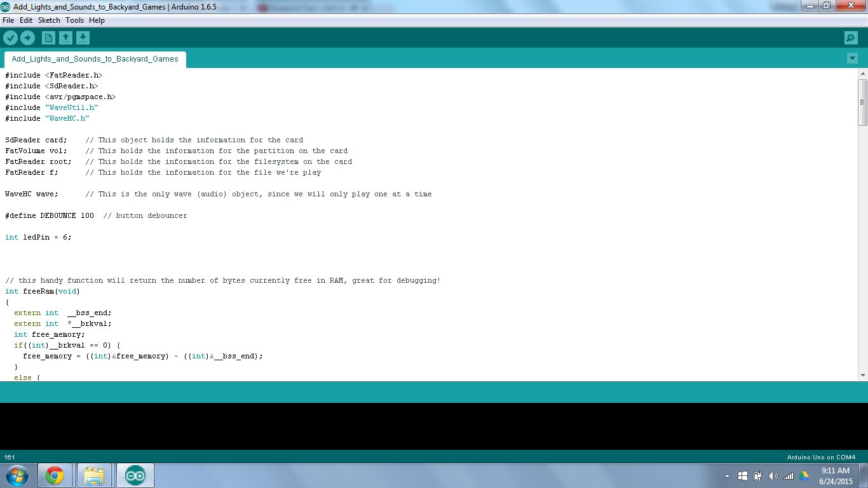Minimize the Arduino window

(810, 6)
